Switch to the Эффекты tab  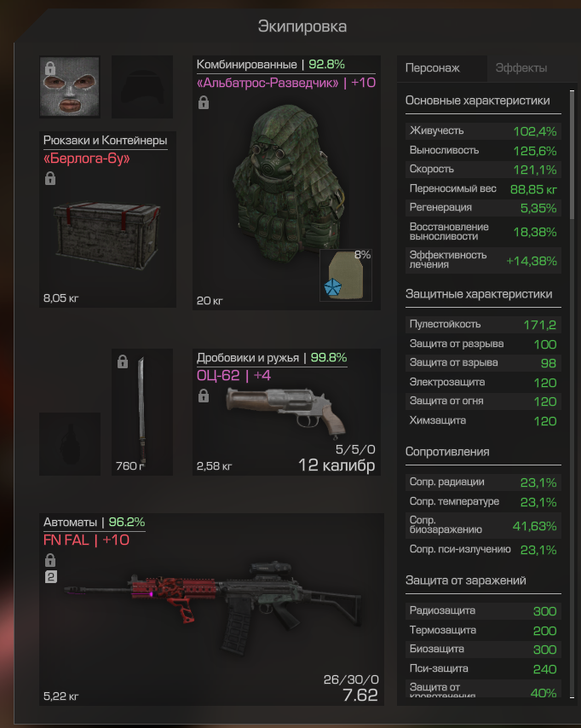pos(521,68)
